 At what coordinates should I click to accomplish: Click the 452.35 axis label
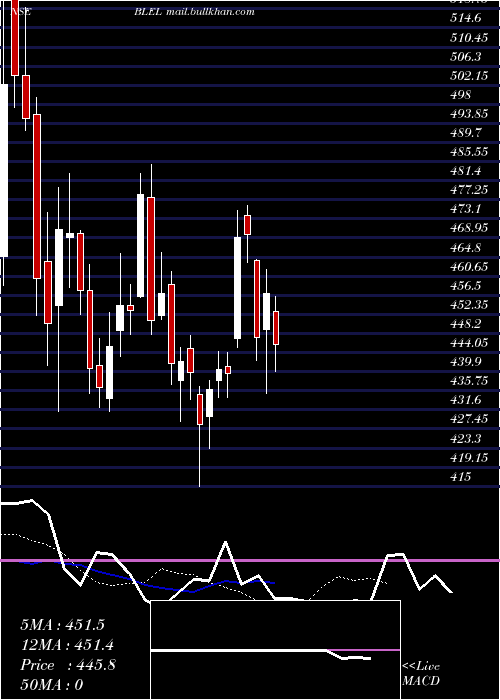[469, 304]
